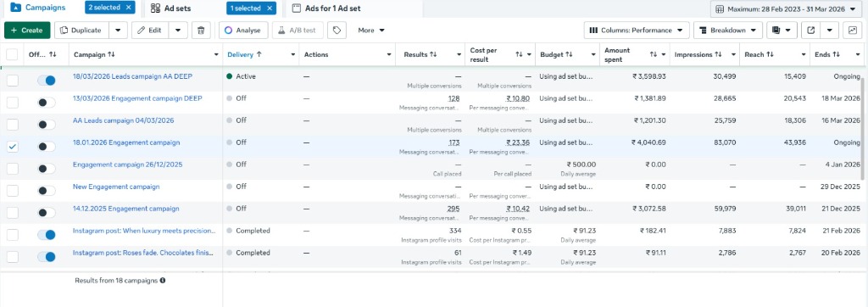Switch to the Campaigns tab

click(x=37, y=8)
